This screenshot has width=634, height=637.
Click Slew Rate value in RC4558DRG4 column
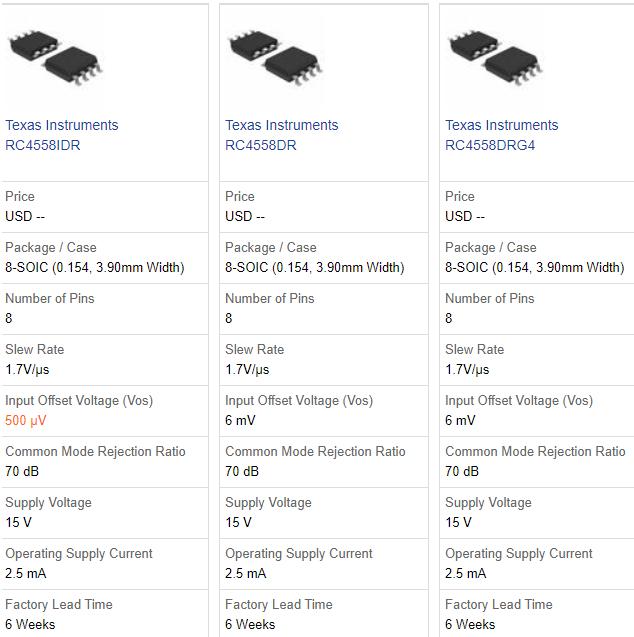[467, 370]
